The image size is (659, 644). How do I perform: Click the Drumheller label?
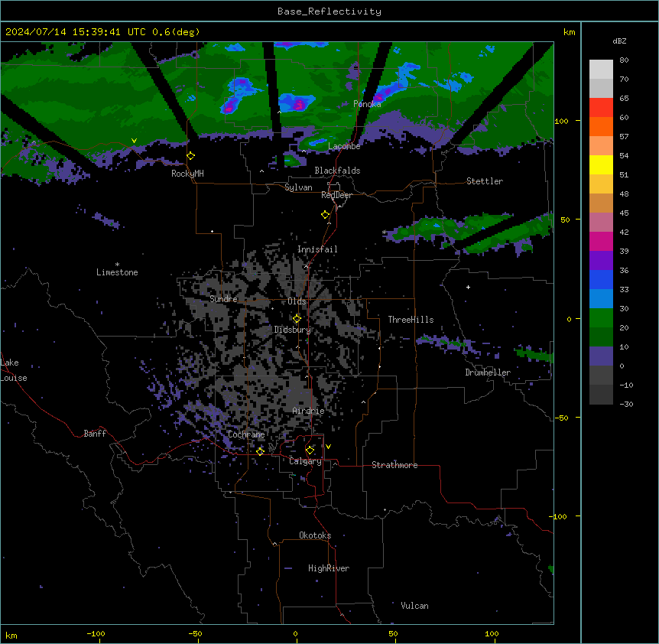[488, 372]
